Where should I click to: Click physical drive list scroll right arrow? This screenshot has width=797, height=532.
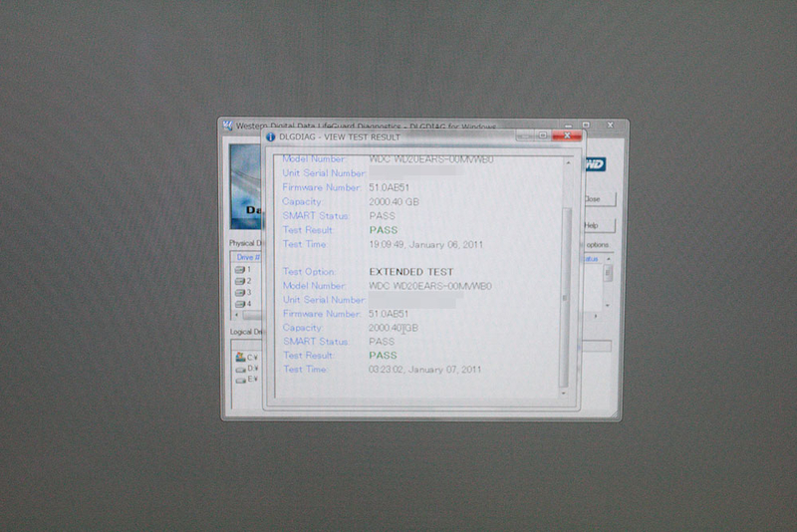click(x=596, y=316)
